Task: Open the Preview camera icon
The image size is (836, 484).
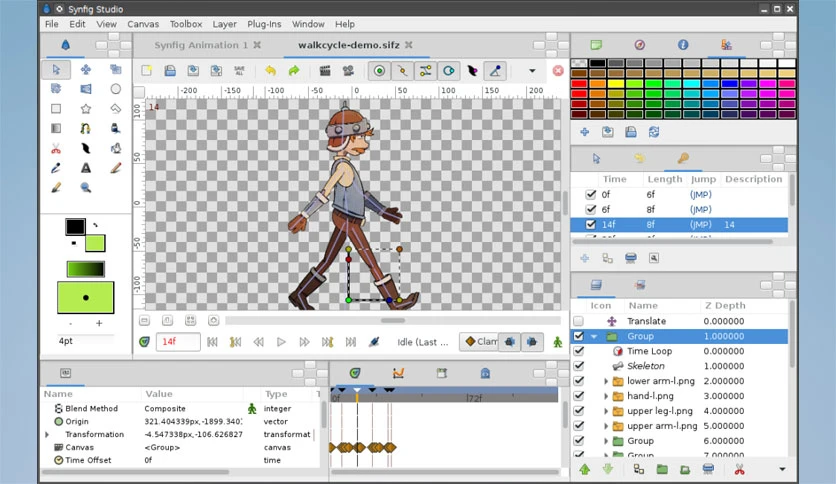Action: tap(348, 71)
